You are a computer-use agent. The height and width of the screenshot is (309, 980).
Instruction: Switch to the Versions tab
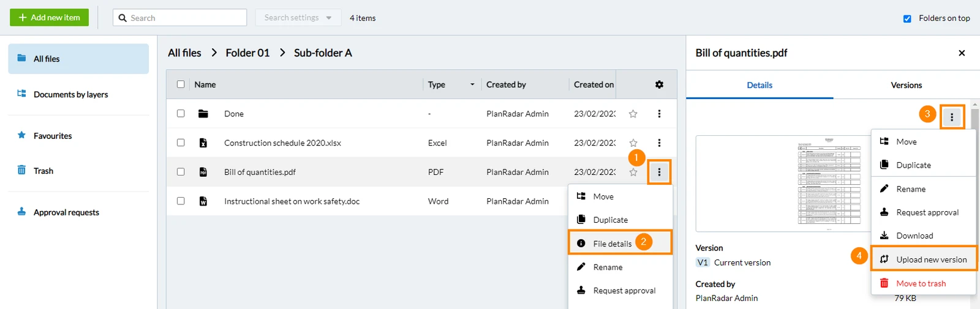point(906,85)
